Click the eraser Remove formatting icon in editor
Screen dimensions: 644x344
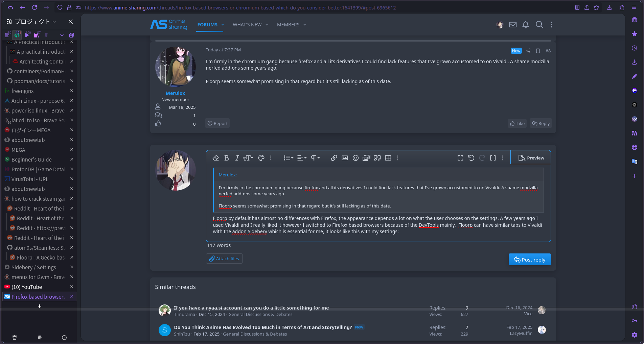point(215,158)
